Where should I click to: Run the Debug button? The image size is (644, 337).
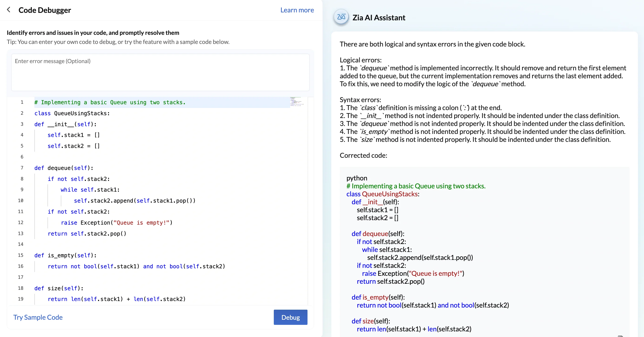coord(290,317)
